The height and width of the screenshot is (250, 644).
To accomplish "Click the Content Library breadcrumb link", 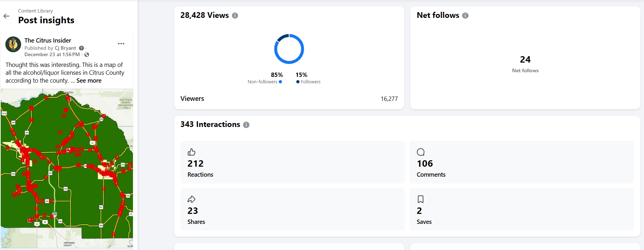I will click(35, 11).
